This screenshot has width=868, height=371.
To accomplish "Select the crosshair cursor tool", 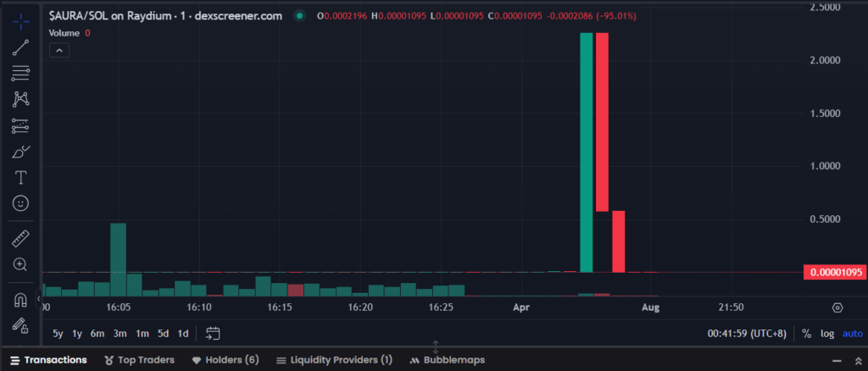I will tap(20, 22).
